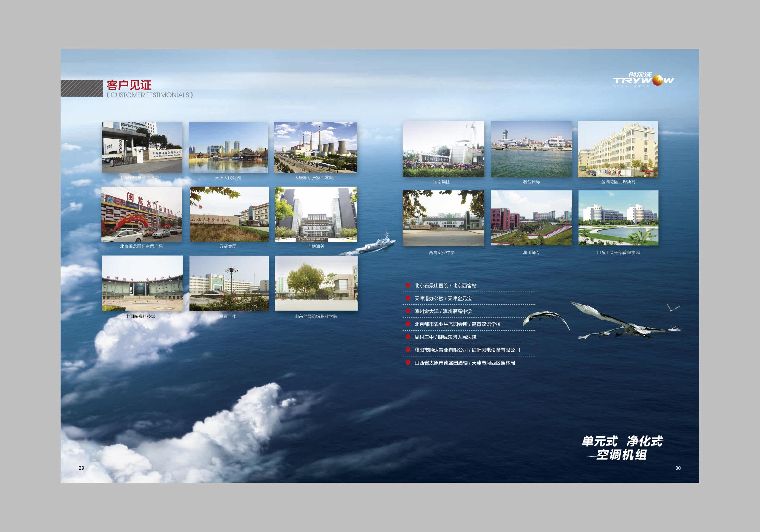Click the red bullet before 北京石景山医院

coord(408,285)
